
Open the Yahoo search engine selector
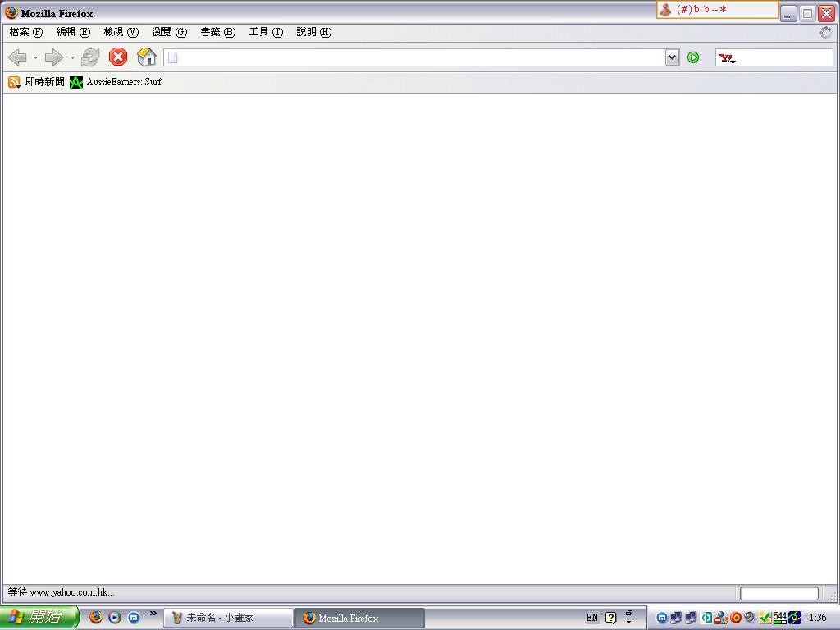pyautogui.click(x=727, y=58)
